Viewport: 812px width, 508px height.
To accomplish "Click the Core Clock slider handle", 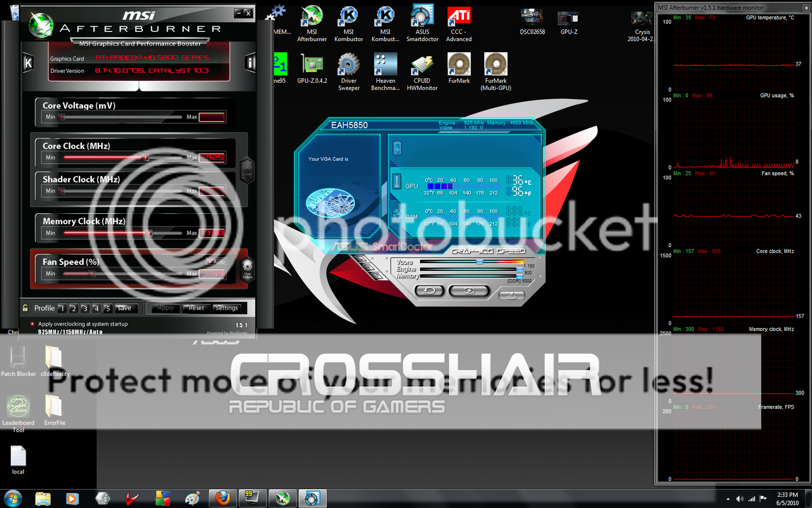I will coord(146,157).
